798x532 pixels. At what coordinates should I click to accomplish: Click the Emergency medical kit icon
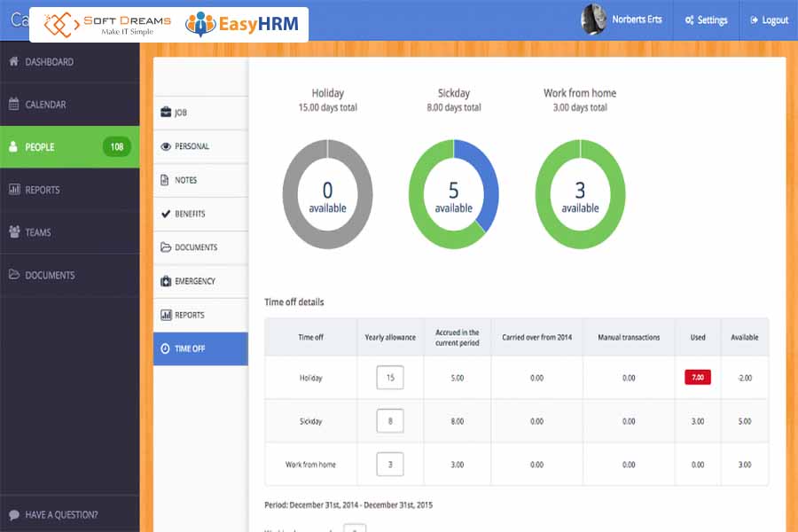[166, 280]
